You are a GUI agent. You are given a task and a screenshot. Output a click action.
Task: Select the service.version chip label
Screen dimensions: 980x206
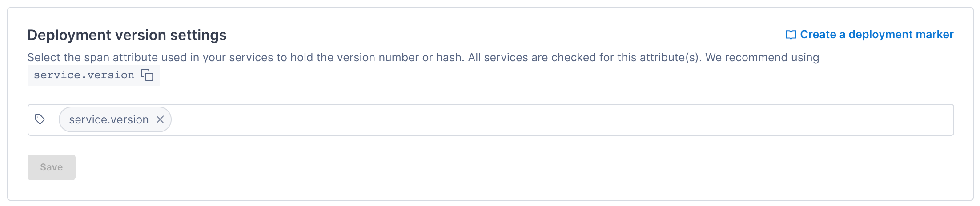pos(108,119)
